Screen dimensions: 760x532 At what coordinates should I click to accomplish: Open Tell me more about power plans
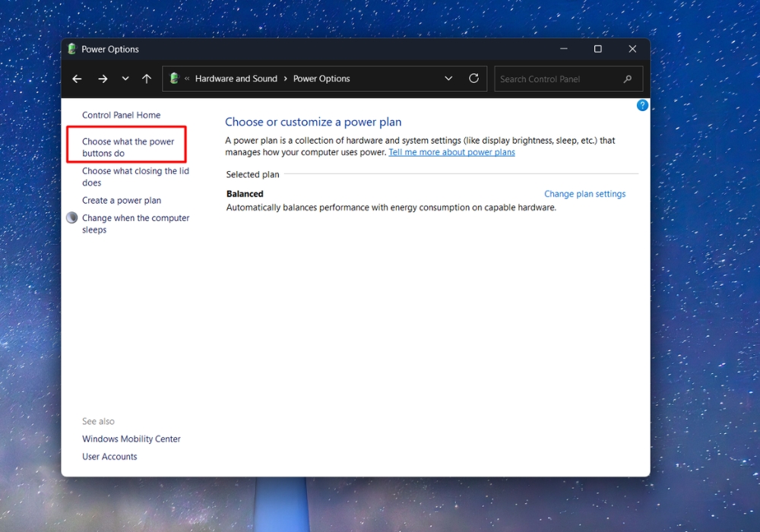coord(451,152)
